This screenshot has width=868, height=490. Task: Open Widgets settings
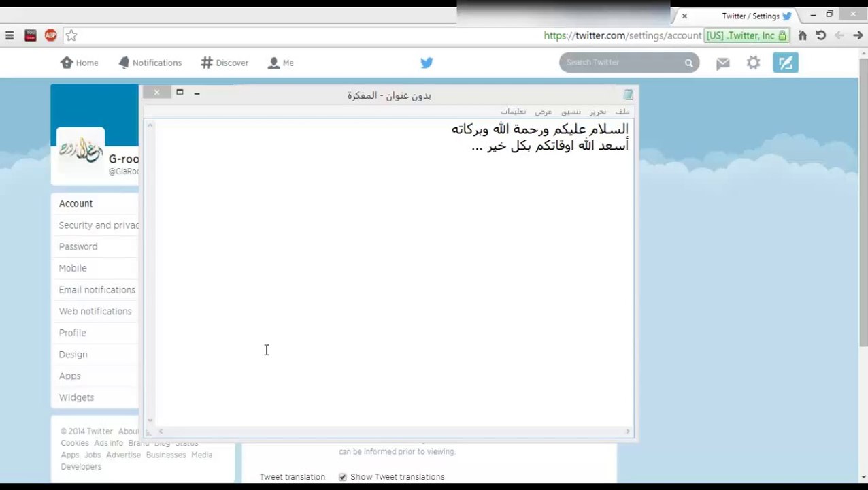point(76,397)
